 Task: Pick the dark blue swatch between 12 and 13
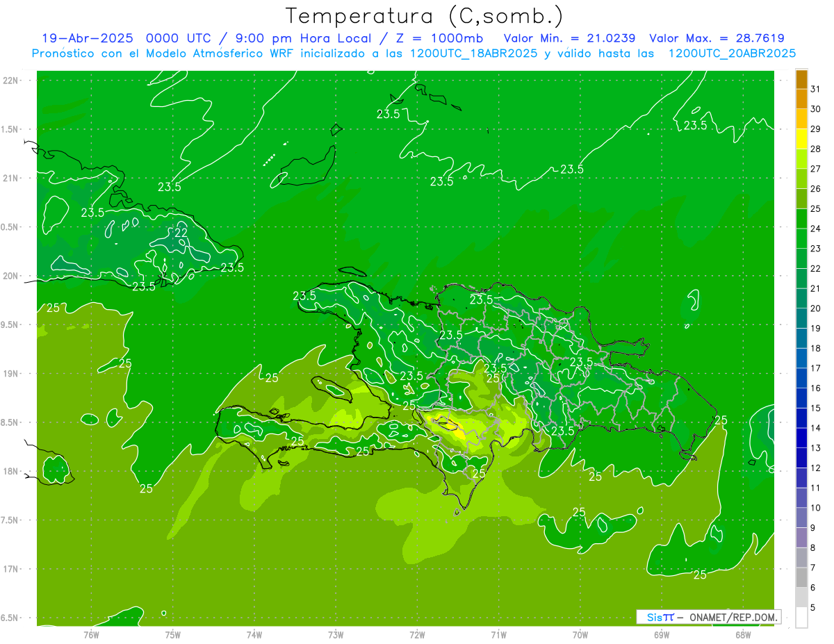tap(801, 458)
